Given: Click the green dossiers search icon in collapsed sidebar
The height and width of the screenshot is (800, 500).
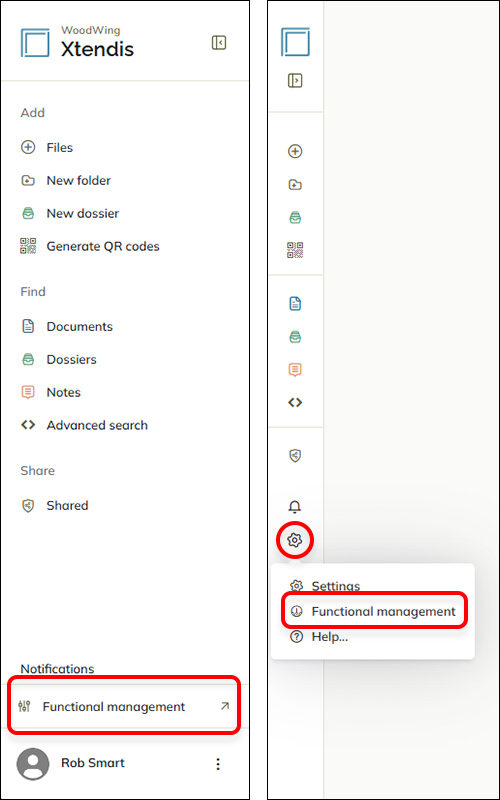Looking at the screenshot, I should (295, 337).
